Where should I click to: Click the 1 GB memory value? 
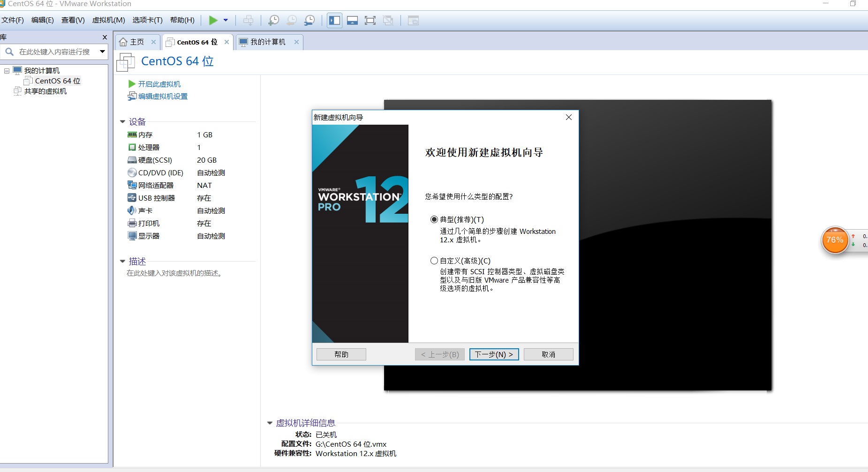click(204, 135)
